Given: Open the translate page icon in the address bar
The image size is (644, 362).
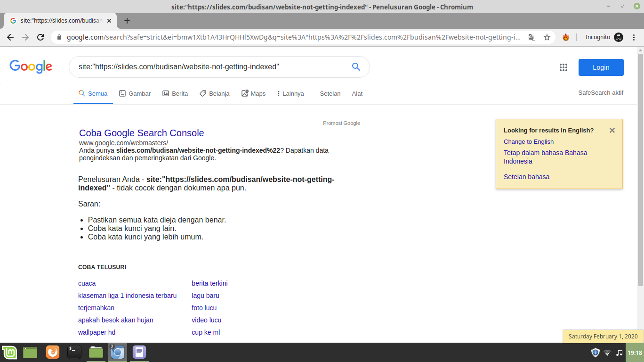Looking at the screenshot, I should (x=532, y=37).
